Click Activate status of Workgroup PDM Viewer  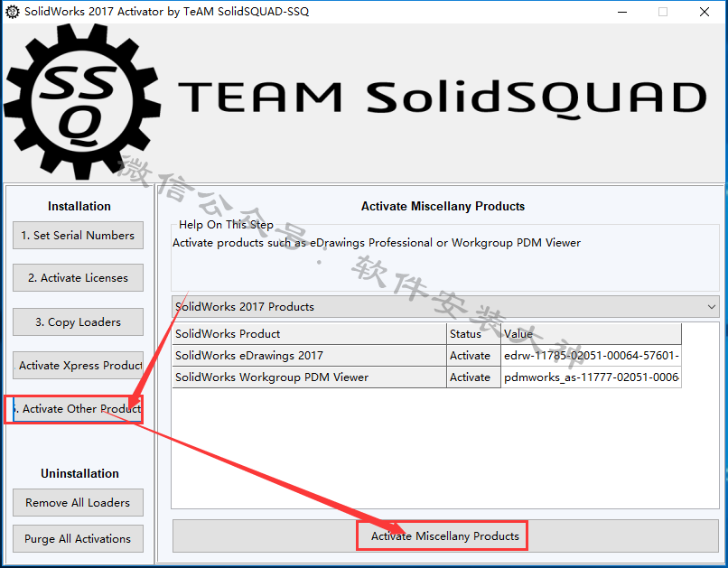tap(473, 377)
